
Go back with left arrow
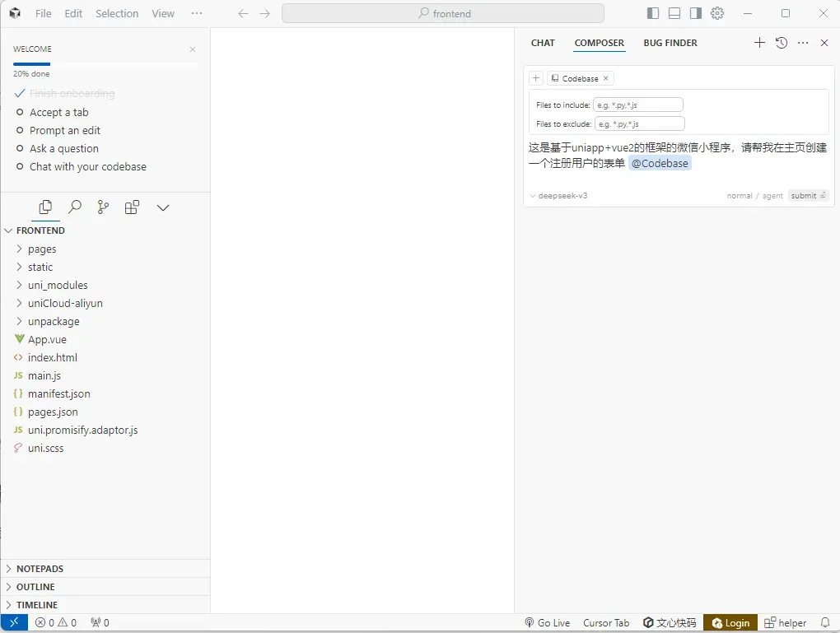[x=243, y=13]
